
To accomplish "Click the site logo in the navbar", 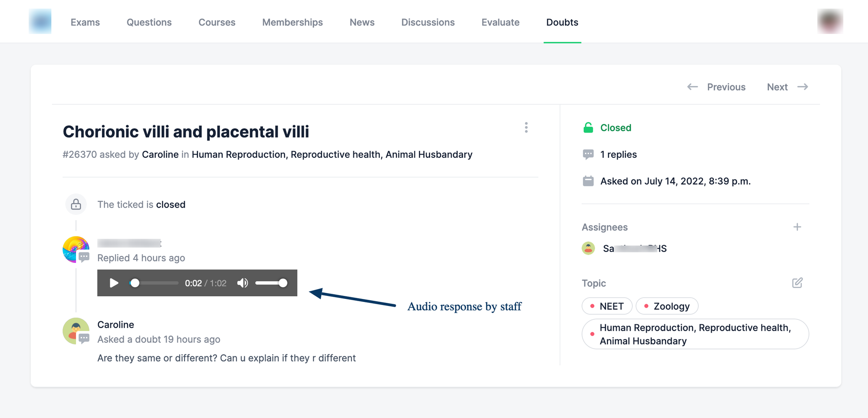I will 40,21.
